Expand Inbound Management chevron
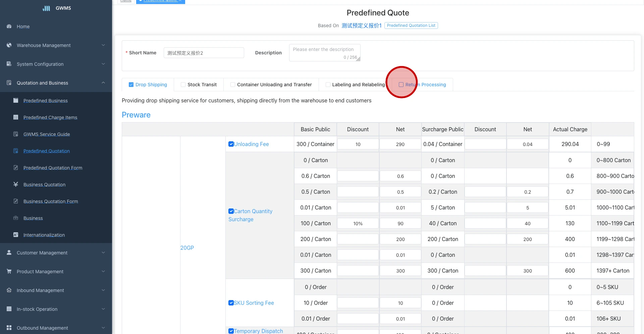Screen dimensions: 644x334 [103, 290]
